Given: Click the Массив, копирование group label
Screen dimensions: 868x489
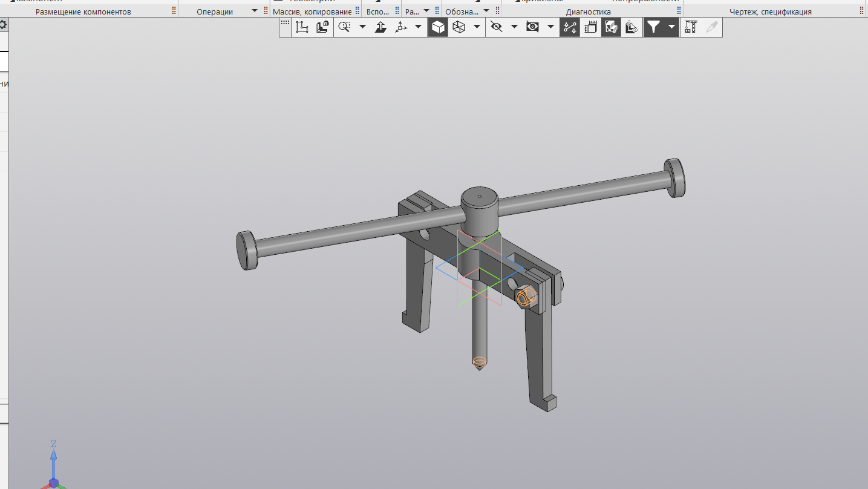Looking at the screenshot, I should point(312,11).
